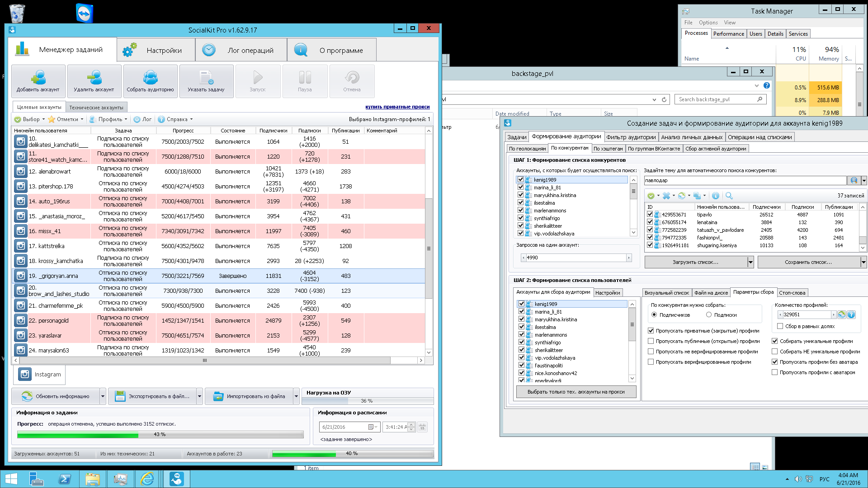
Task: Open the Лог in accounts toolbar
Action: 142,119
